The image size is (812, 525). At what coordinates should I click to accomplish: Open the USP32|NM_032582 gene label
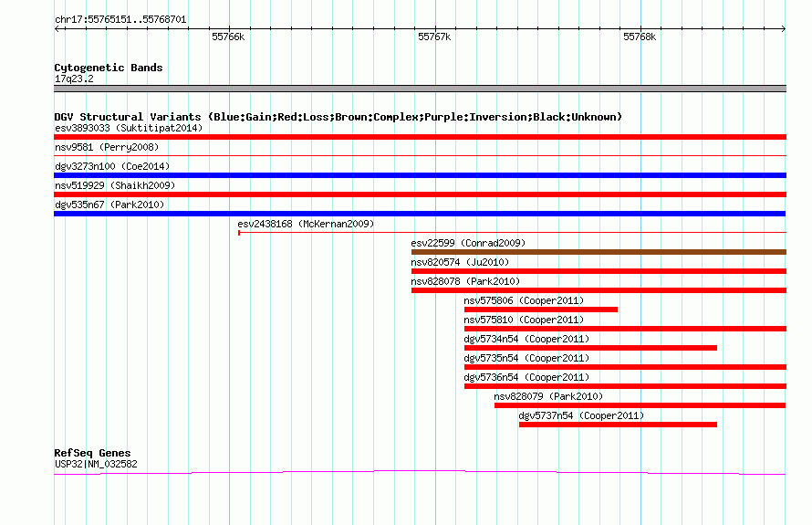pyautogui.click(x=96, y=465)
